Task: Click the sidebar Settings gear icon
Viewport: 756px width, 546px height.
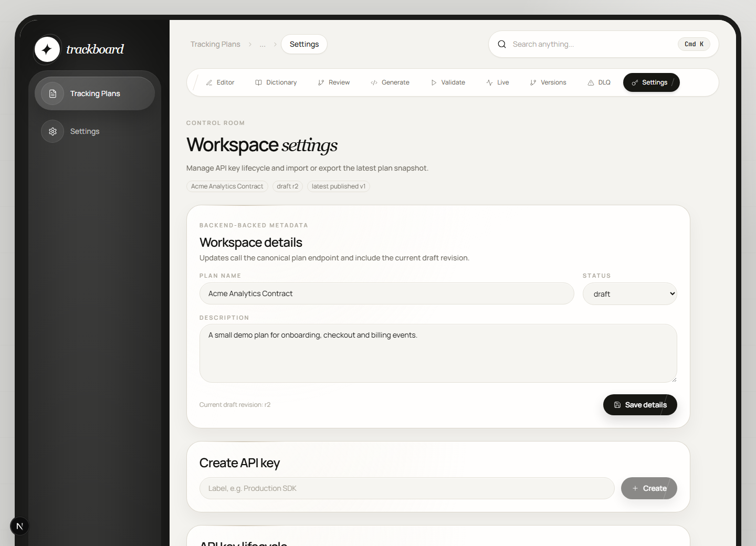Action: [52, 131]
